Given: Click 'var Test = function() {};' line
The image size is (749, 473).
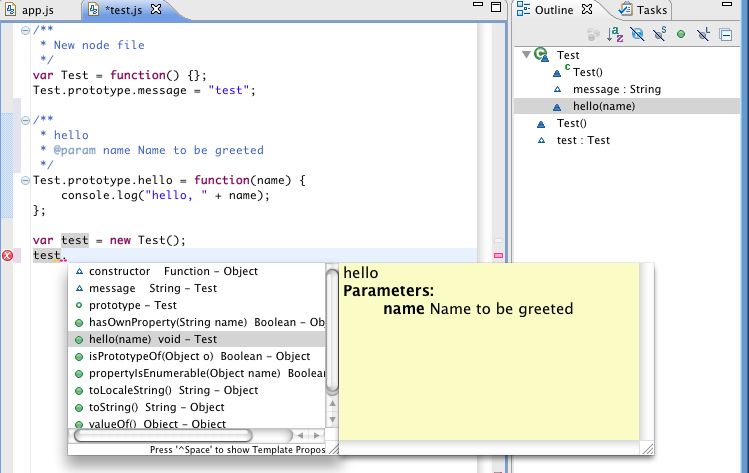Looking at the screenshot, I should [x=120, y=75].
